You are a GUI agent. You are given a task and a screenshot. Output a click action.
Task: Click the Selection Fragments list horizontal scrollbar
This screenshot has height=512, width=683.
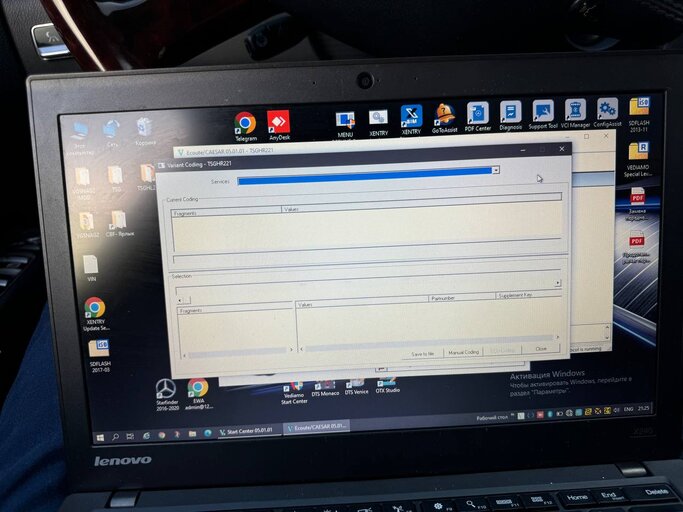point(237,352)
